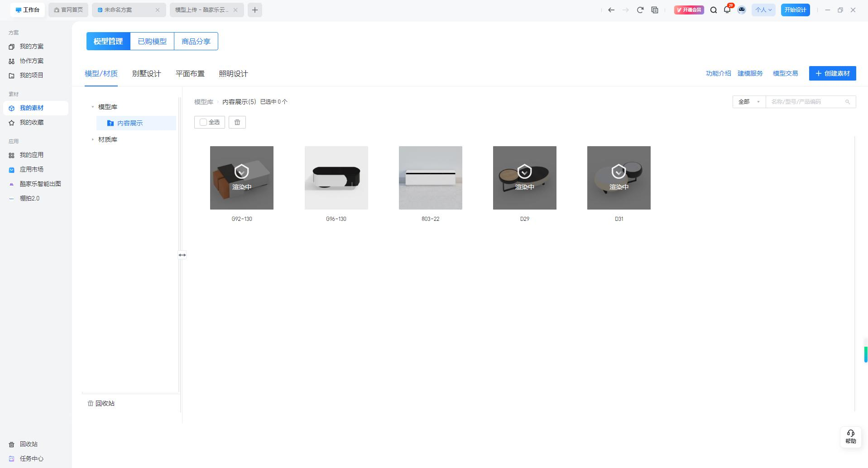The image size is (868, 468).
Task: Click the 开通会员 badge
Action: [x=689, y=10]
